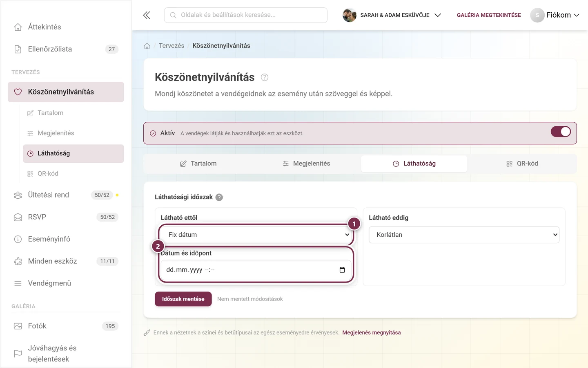Image resolution: width=588 pixels, height=368 pixels.
Task: Select Láthatóság sub-item in sidebar
Action: point(73,153)
